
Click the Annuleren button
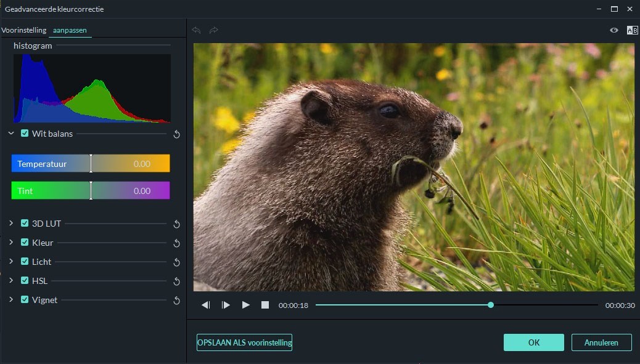point(602,342)
